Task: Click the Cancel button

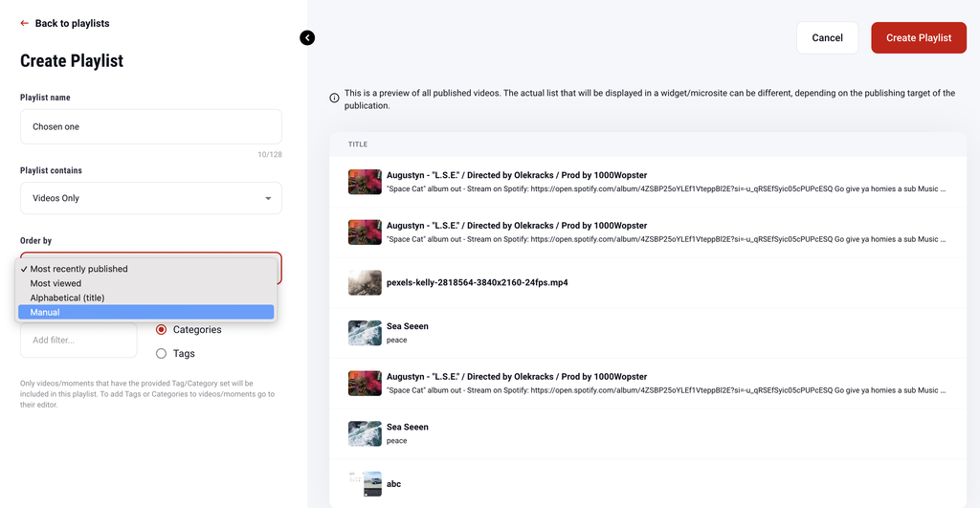Action: pyautogui.click(x=827, y=38)
